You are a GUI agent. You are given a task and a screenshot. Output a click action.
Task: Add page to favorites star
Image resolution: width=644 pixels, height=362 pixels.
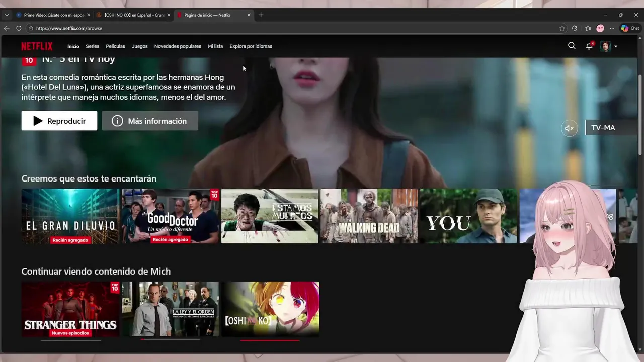click(x=562, y=28)
